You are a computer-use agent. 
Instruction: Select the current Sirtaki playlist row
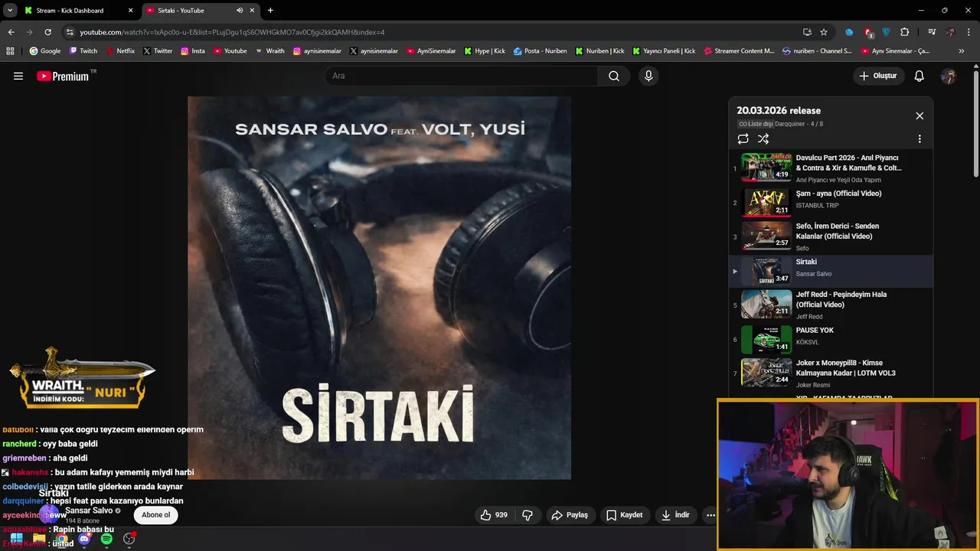831,271
